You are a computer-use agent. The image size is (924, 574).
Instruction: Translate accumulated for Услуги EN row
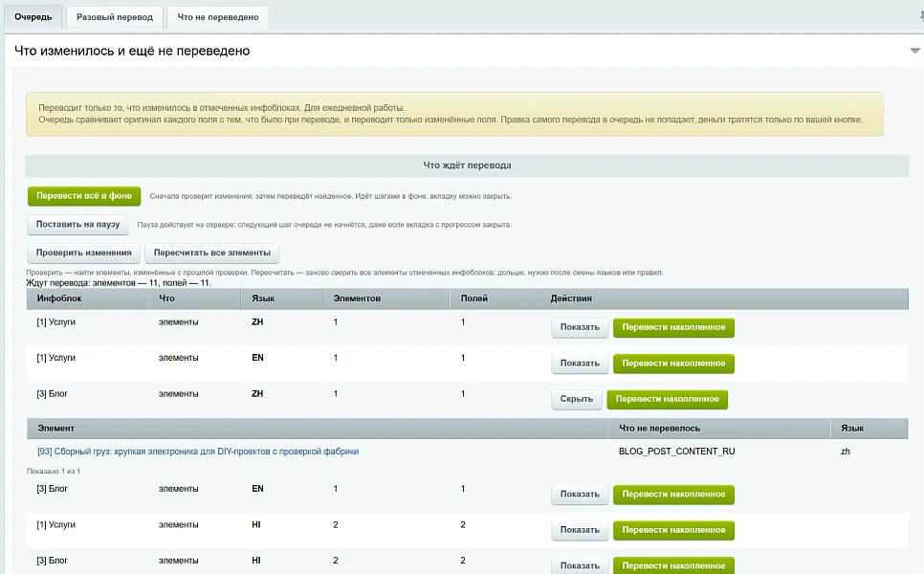point(673,364)
